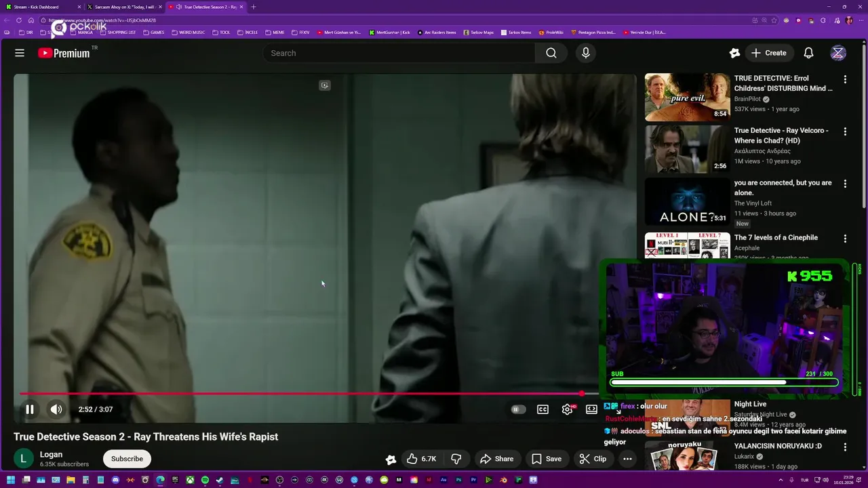Open Tarkov Maps bookmark
The width and height of the screenshot is (868, 488).
[479, 32]
